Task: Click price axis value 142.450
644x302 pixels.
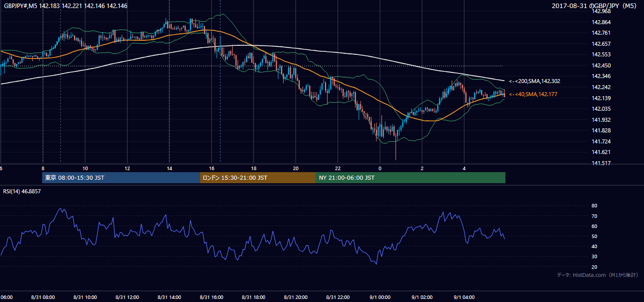Action: coord(602,65)
